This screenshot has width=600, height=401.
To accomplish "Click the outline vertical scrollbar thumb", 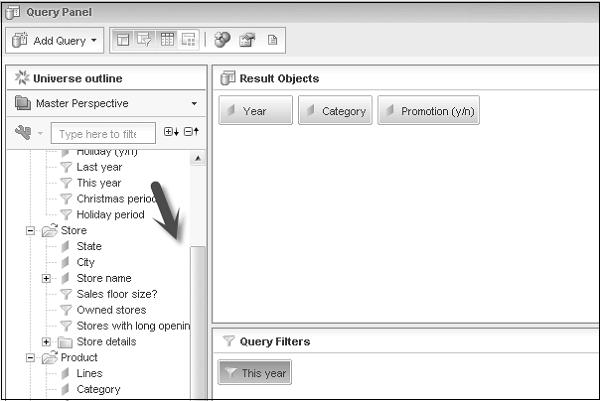I will point(198,321).
